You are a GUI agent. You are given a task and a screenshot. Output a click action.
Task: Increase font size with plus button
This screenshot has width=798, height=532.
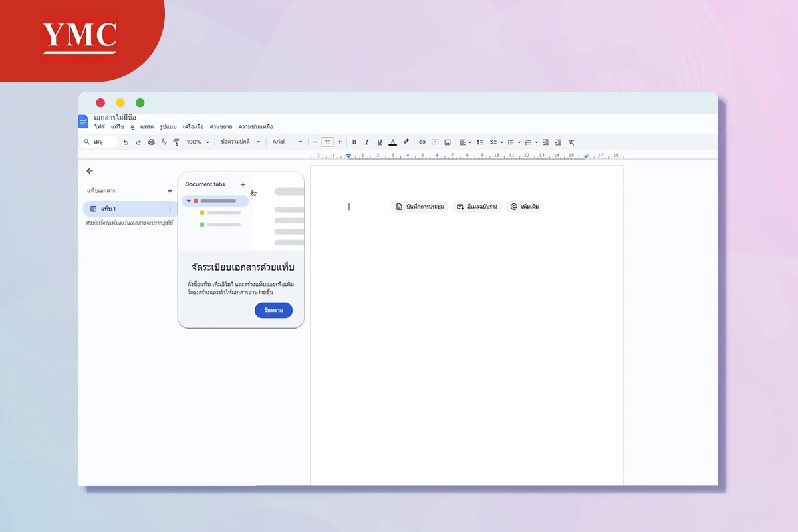coord(340,142)
